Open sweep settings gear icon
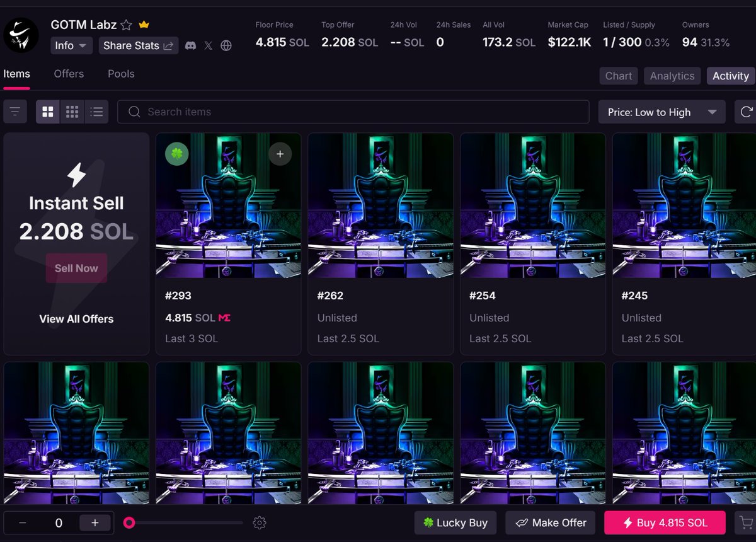This screenshot has height=542, width=756. (260, 522)
